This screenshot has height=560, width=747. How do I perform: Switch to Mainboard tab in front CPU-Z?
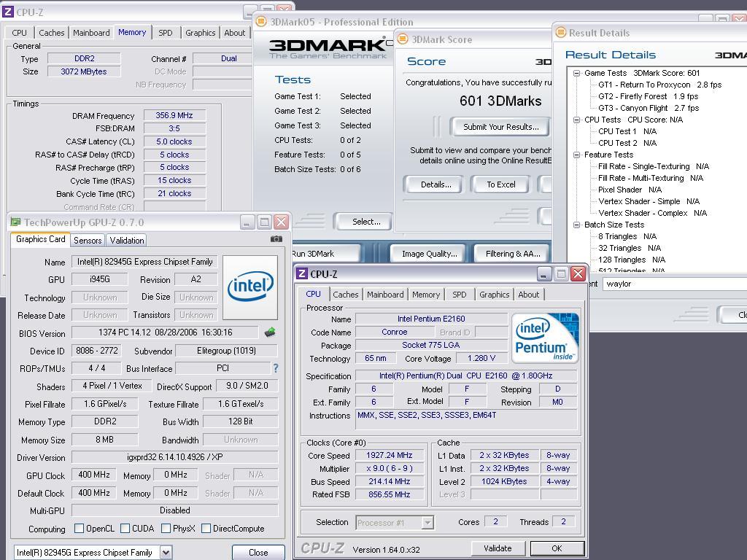385,295
